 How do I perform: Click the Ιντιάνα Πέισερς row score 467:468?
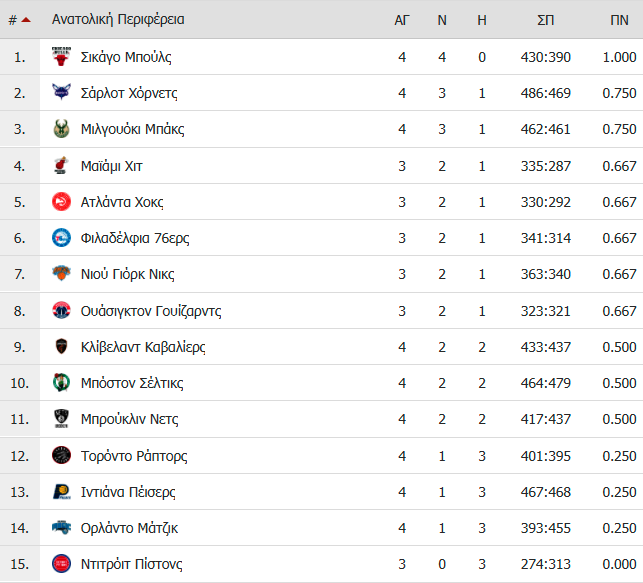pyautogui.click(x=545, y=492)
